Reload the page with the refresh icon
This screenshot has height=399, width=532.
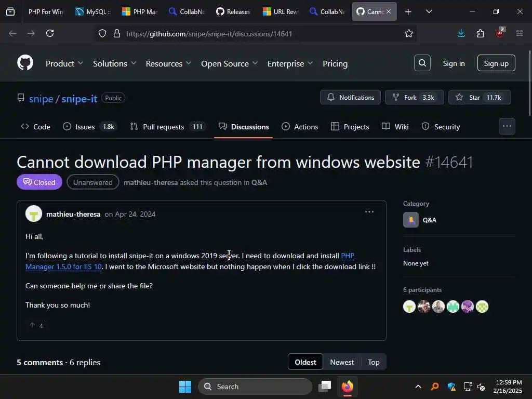pyautogui.click(x=50, y=33)
